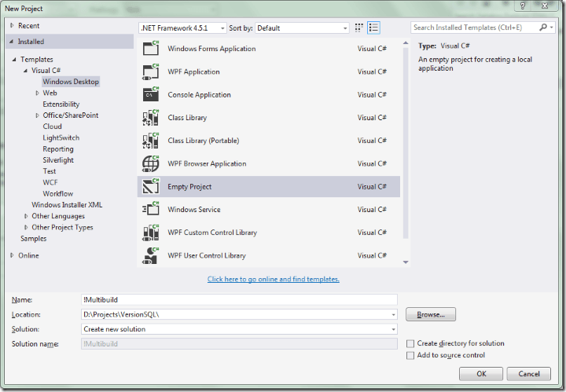This screenshot has height=392, width=566.
Task: Select the Test category
Action: coord(50,171)
